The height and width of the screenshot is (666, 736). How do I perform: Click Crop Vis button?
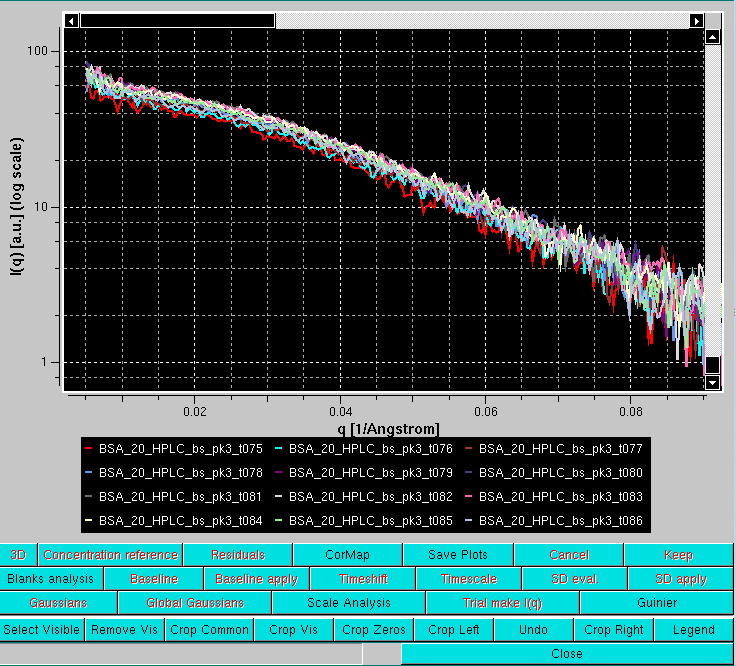pos(293,629)
